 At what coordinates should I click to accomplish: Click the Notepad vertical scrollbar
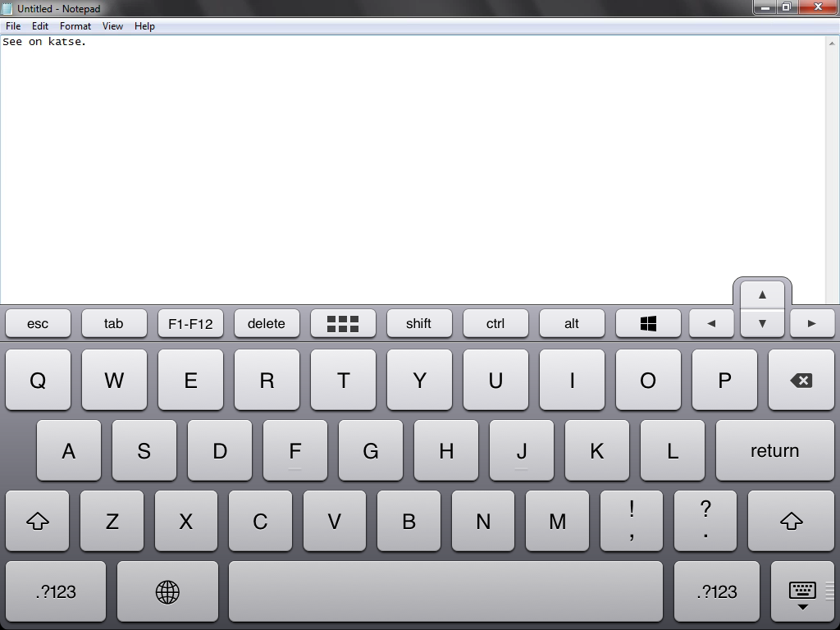point(833,164)
